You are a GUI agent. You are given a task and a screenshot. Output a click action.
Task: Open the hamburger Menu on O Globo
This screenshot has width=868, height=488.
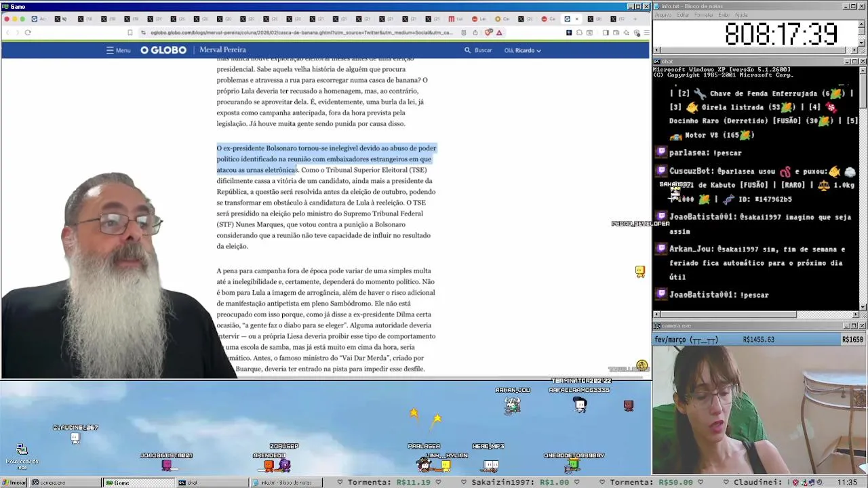point(118,50)
